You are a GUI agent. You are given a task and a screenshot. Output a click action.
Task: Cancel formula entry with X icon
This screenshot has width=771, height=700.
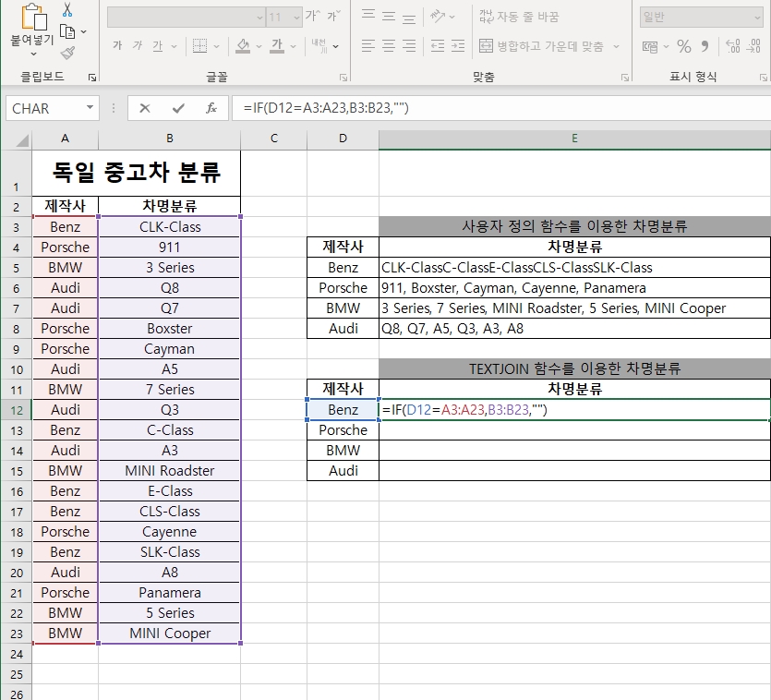tap(145, 108)
